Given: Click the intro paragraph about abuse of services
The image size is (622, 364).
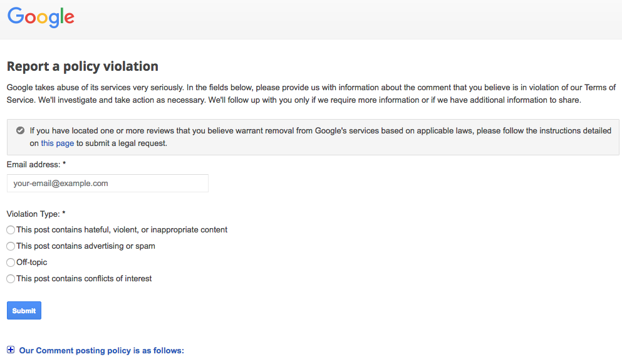Looking at the screenshot, I should 311,94.
